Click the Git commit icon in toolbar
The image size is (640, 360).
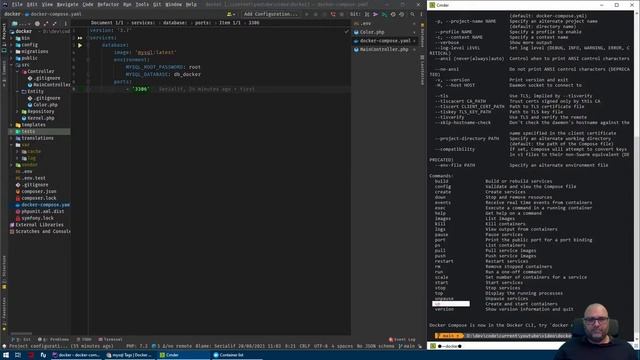375,14
